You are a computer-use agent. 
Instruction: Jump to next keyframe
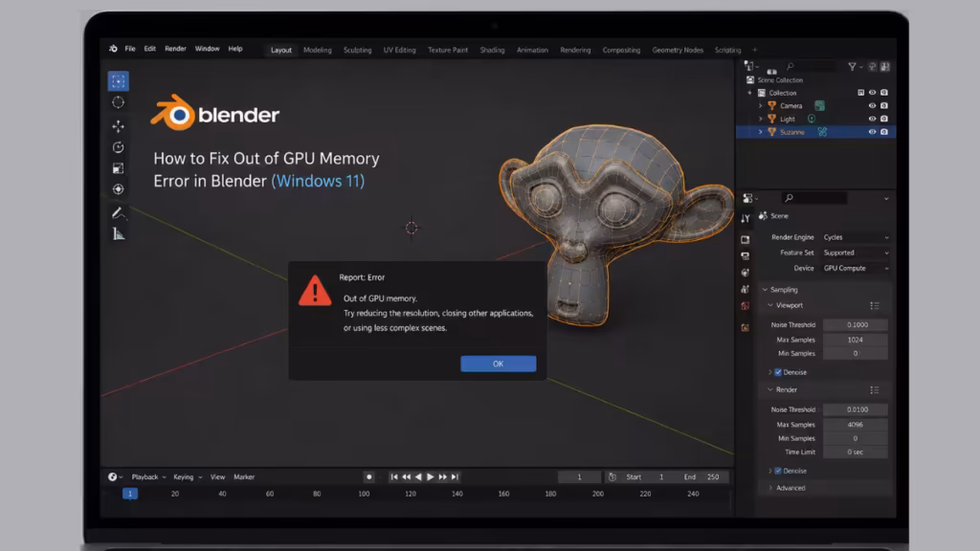(442, 476)
